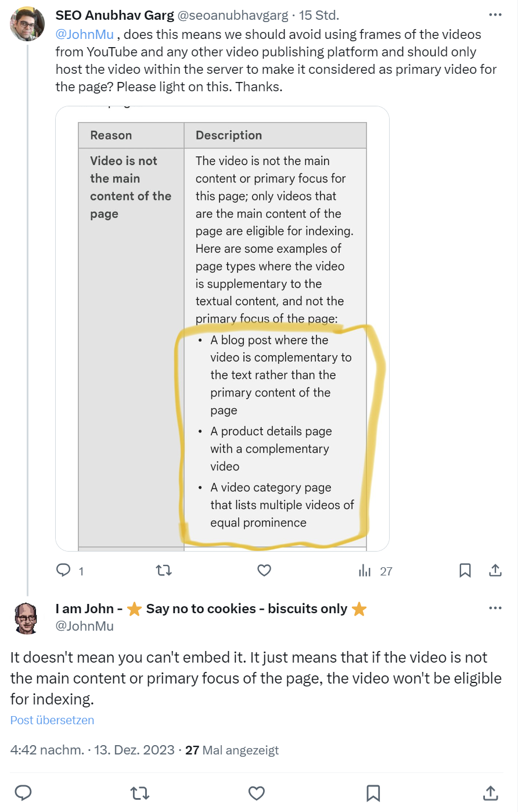Share JohnMu's reply
Viewport: 518px width, 812px height.
coord(490,792)
